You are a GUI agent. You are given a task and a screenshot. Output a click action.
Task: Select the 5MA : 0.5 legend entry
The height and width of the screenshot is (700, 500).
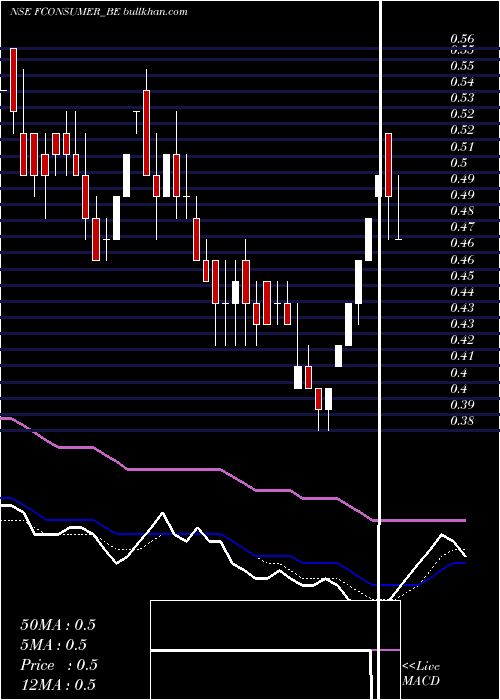53,645
